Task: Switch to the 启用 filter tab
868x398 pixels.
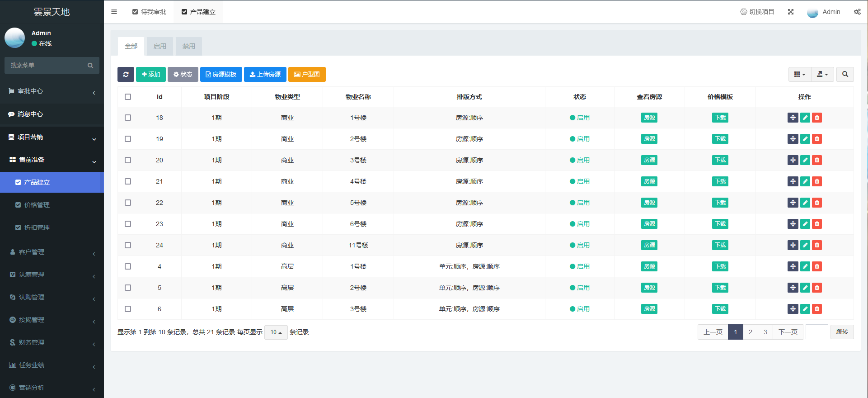Action: [x=160, y=46]
